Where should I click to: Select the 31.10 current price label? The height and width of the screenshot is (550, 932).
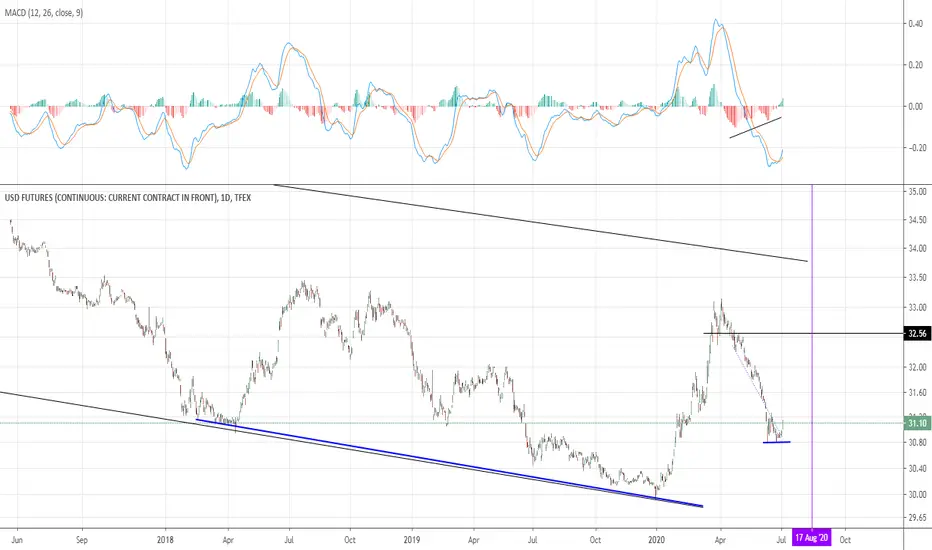[917, 423]
